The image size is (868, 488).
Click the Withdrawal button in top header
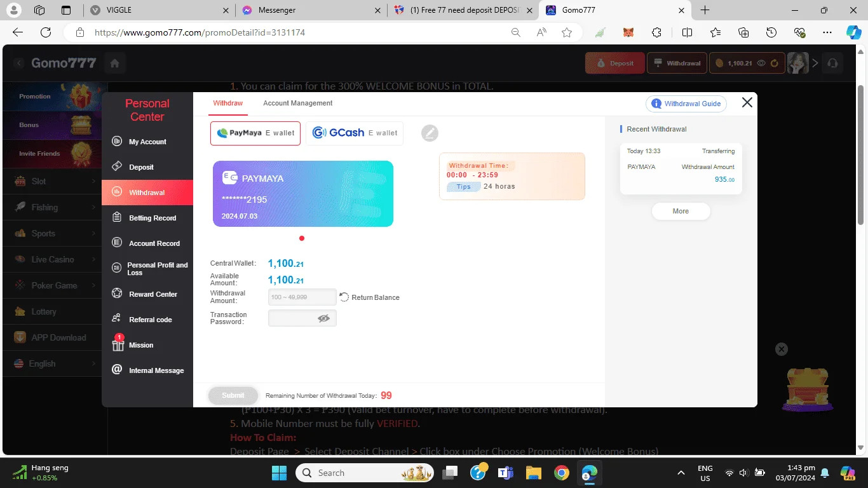pos(677,63)
